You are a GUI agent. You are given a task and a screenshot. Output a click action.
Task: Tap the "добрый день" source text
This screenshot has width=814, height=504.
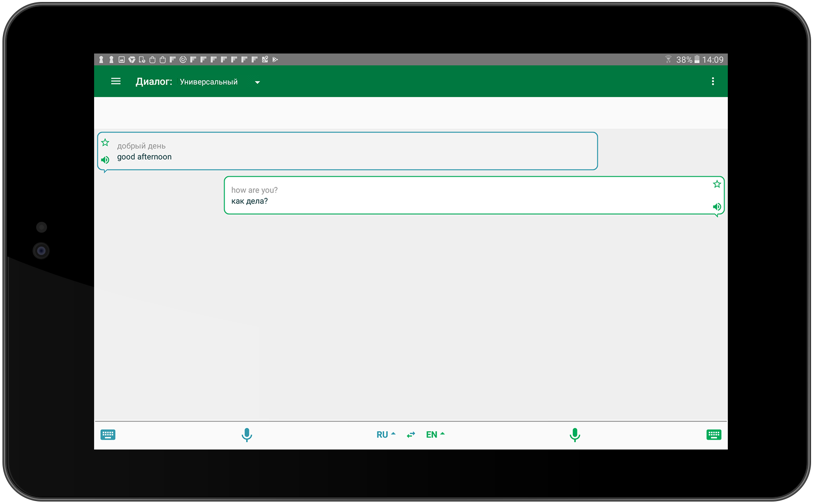click(141, 146)
